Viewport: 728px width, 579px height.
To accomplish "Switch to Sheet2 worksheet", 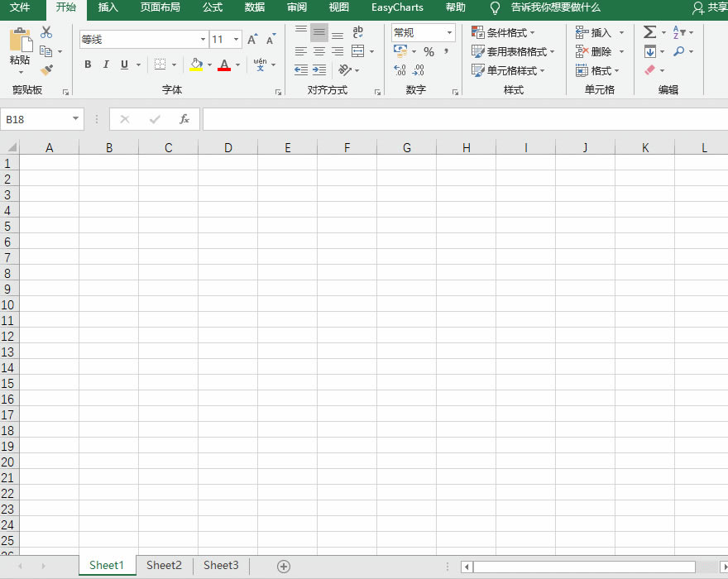I will coord(163,565).
